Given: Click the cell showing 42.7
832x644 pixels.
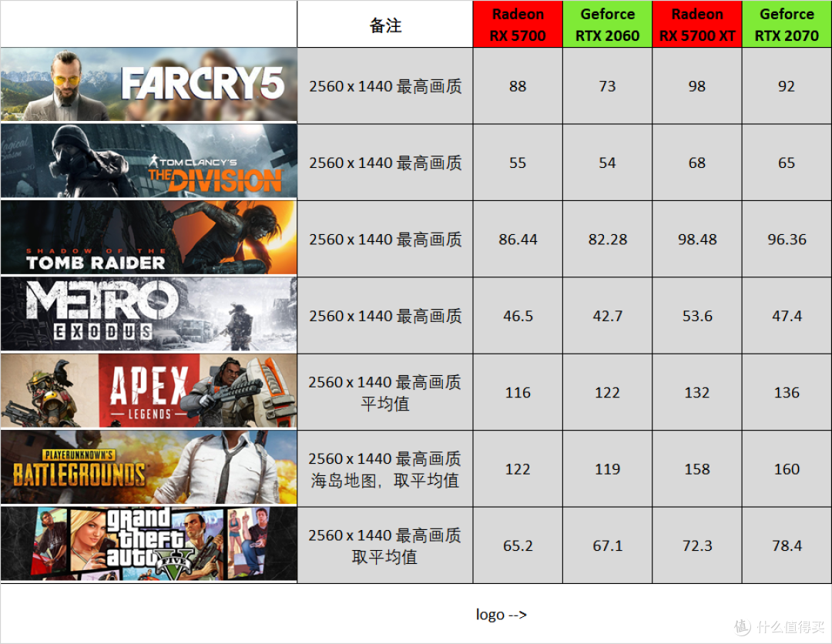Looking at the screenshot, I should click(608, 315).
